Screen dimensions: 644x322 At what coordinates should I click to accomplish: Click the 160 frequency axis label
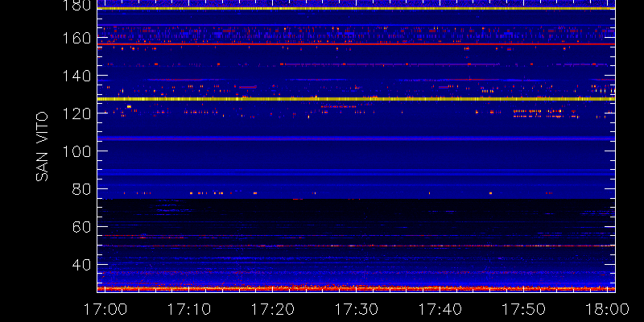pyautogui.click(x=77, y=39)
